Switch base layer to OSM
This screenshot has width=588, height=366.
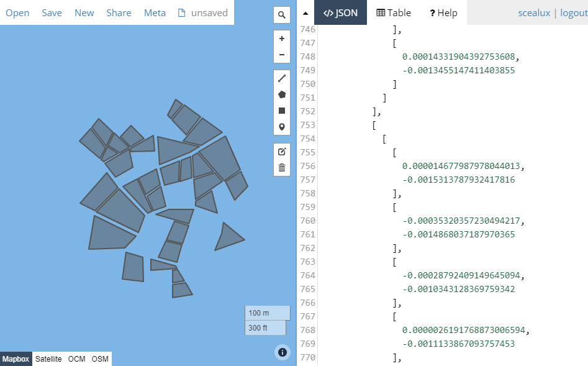tap(100, 359)
